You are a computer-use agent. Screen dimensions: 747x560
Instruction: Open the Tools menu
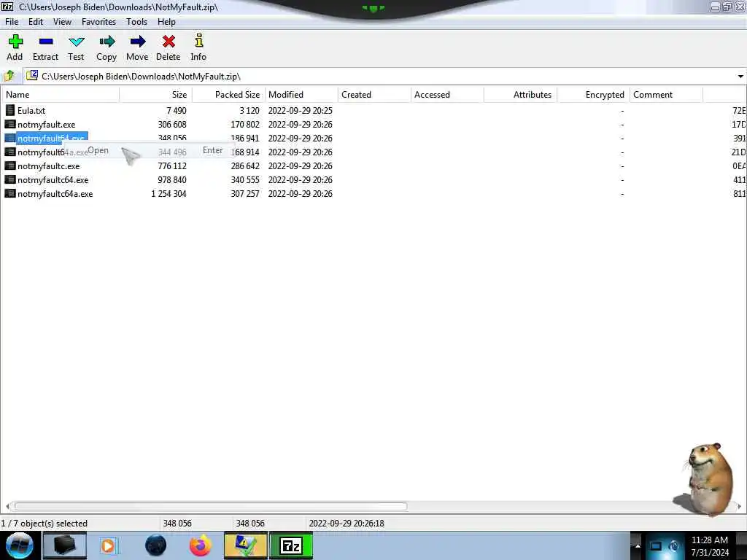tap(136, 22)
